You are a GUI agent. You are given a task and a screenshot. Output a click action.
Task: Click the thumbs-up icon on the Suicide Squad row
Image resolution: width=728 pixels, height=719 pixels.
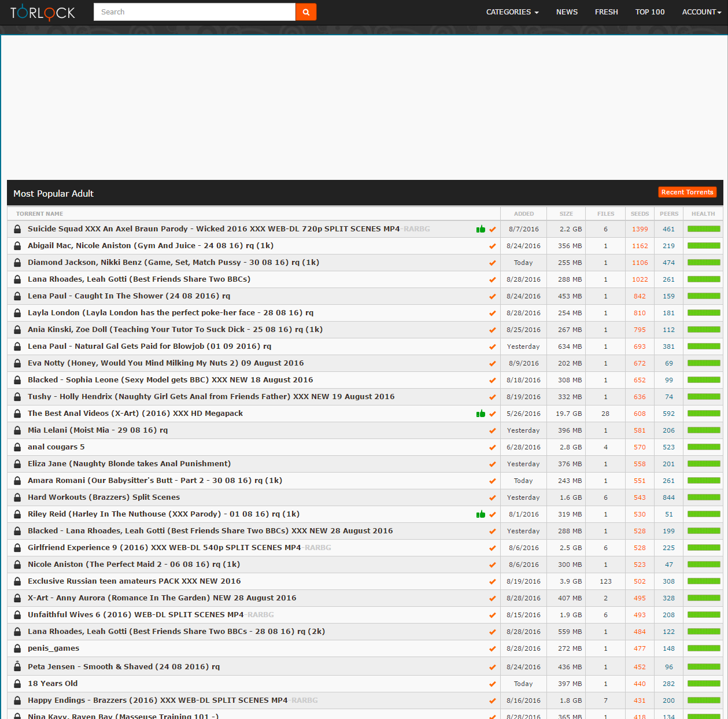point(481,229)
